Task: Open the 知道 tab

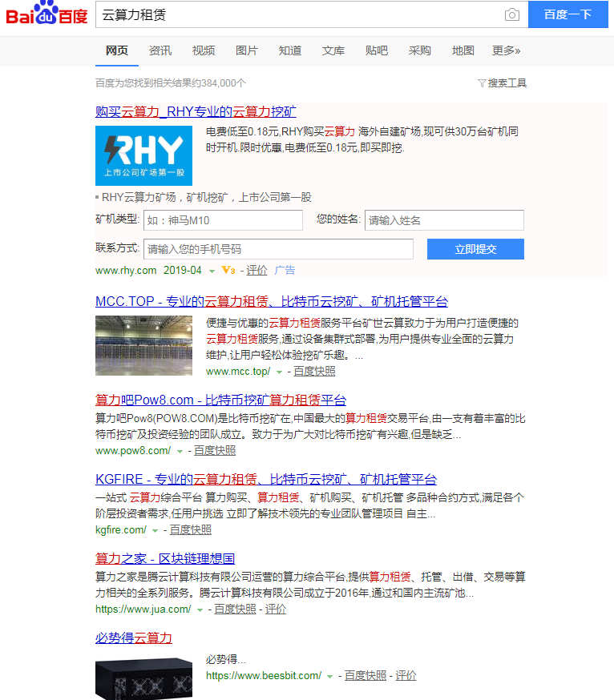Action: (290, 50)
